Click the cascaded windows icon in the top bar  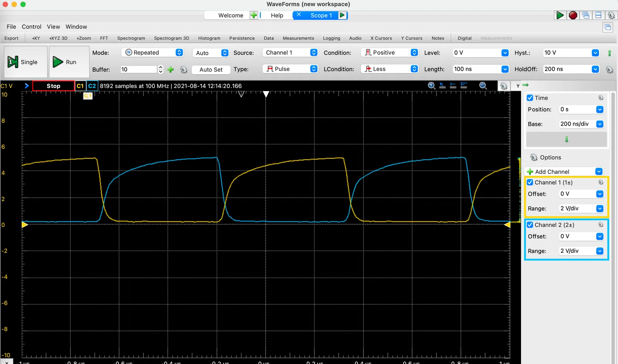click(x=586, y=15)
